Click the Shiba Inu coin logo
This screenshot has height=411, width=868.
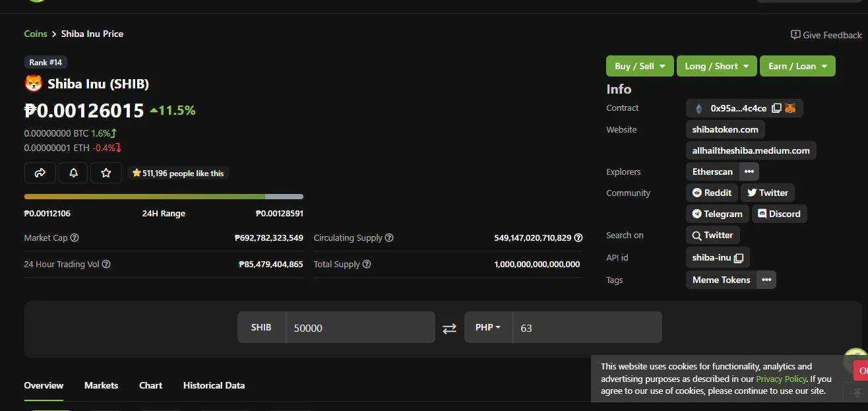[x=34, y=84]
